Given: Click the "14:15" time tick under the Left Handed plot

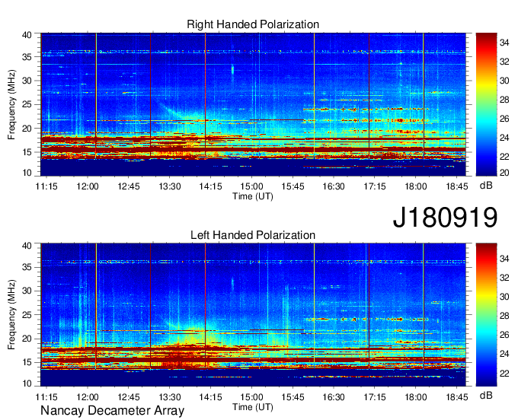Looking at the screenshot, I should pos(210,397).
